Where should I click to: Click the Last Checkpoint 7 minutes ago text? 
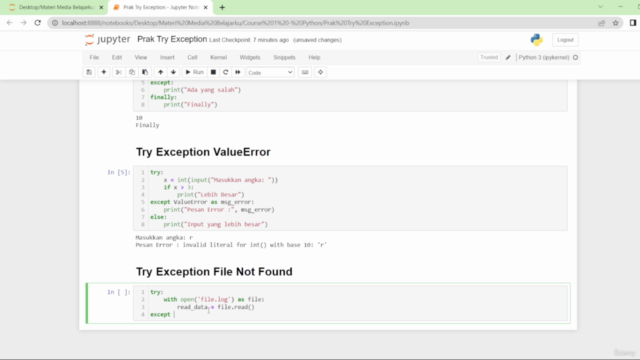[249, 40]
